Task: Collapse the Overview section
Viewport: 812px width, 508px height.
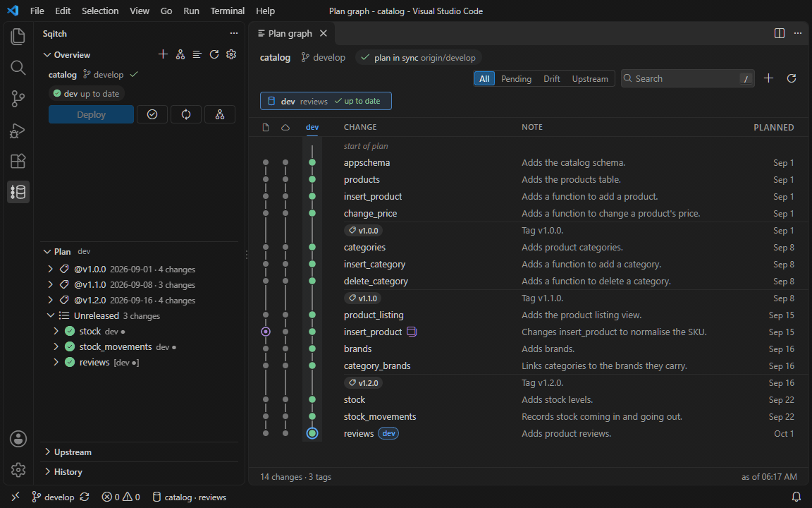Action: pos(47,55)
